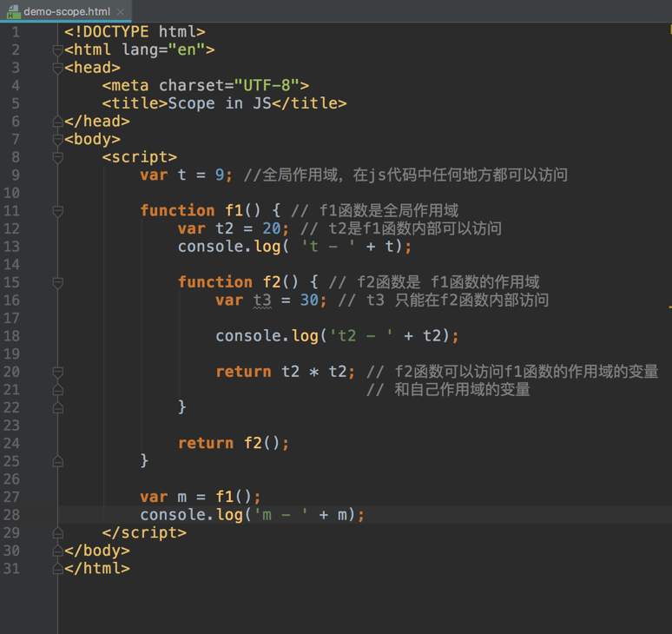Place cursor on '<!DOCTYPE html>' text
Image resolution: width=672 pixels, height=634 pixels.
pyautogui.click(x=135, y=32)
